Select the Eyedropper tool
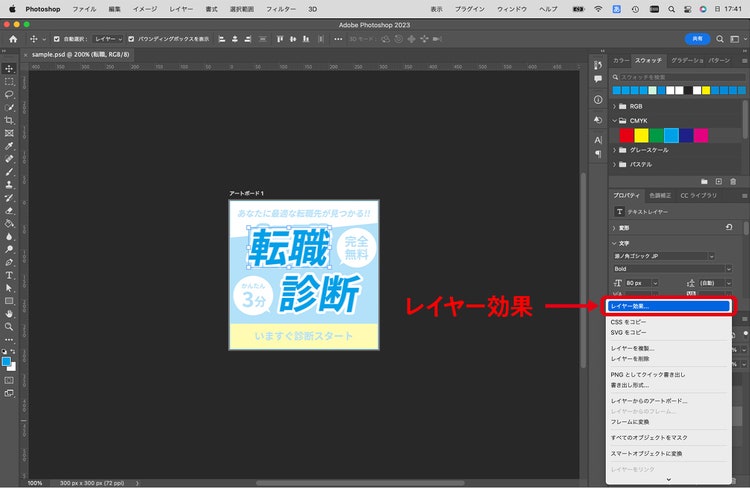Screen dimensions: 750x488 point(9,146)
